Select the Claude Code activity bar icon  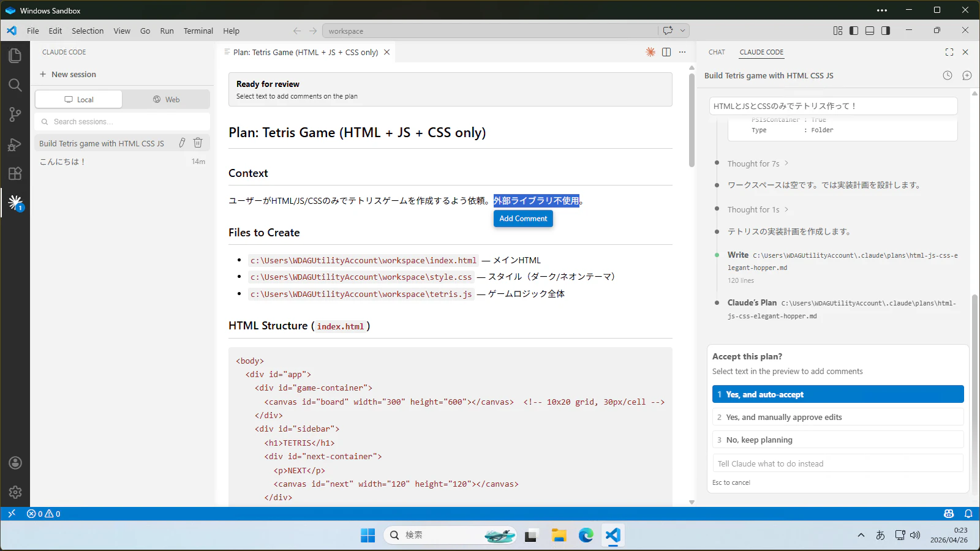tap(15, 203)
